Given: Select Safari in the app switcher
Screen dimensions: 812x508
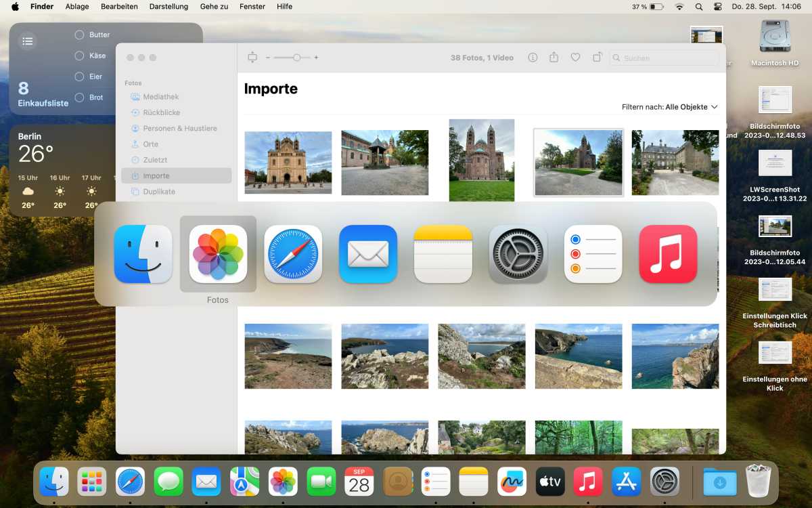Looking at the screenshot, I should coord(293,254).
